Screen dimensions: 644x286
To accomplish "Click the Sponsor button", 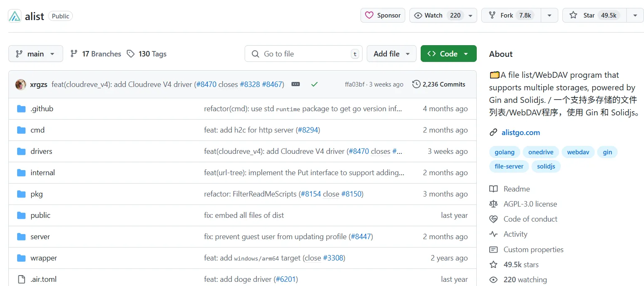I will coord(383,15).
